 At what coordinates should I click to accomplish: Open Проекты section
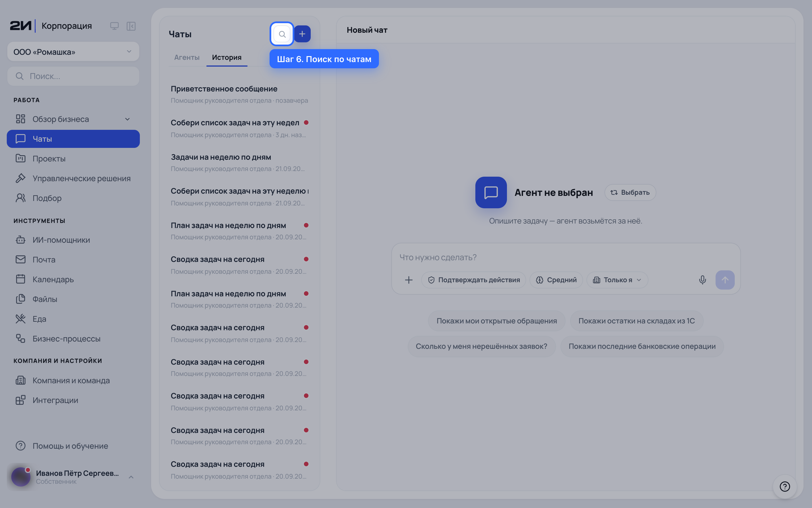(x=73, y=159)
